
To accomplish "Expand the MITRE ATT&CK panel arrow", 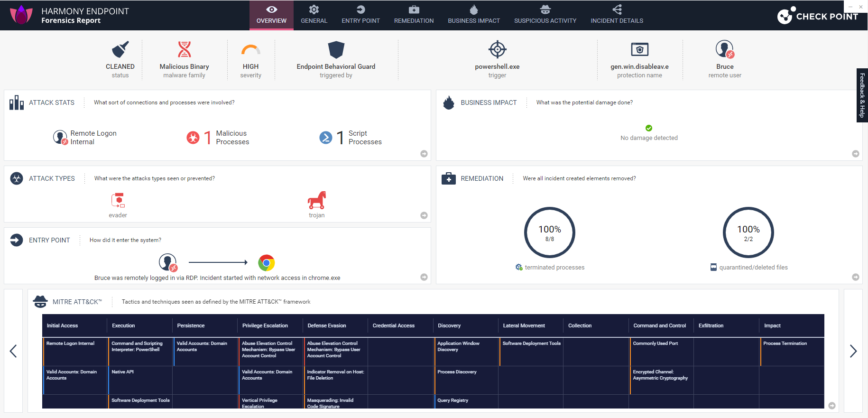I will pos(832,406).
